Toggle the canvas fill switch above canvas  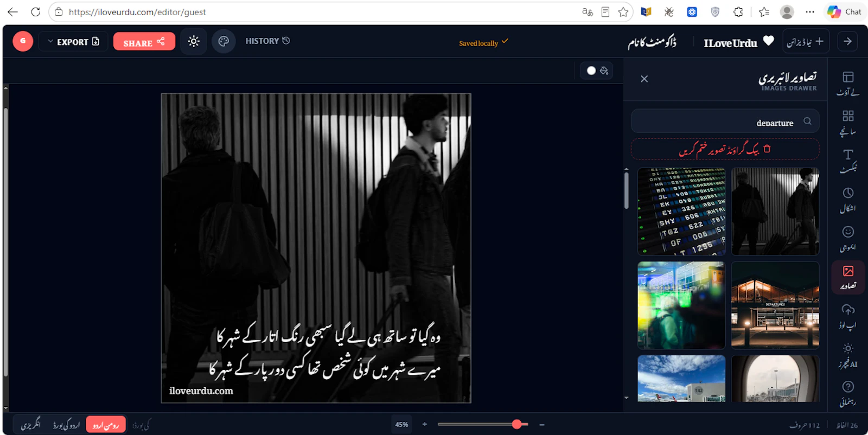pos(597,71)
